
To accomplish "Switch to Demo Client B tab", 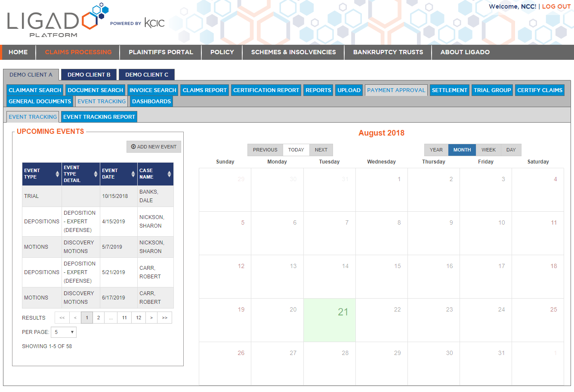I will click(89, 74).
